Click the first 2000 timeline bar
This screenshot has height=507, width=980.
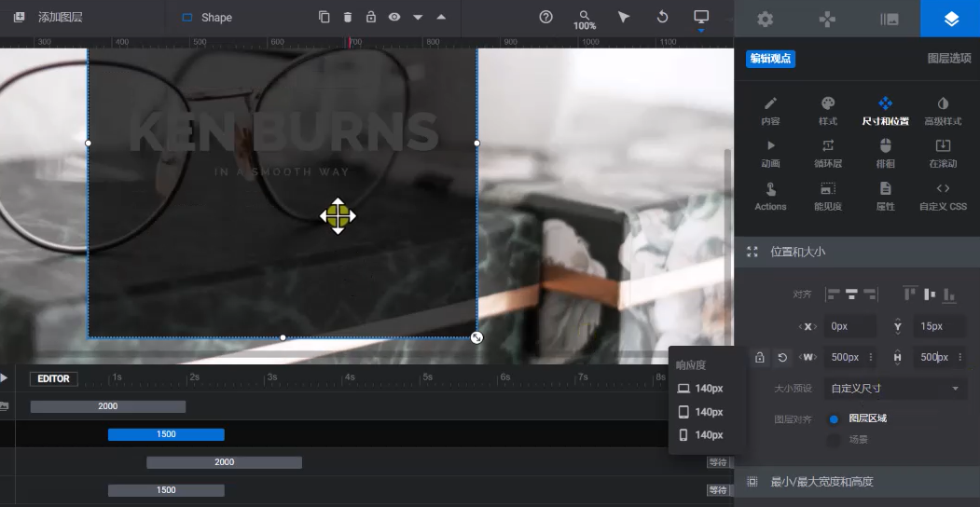pos(108,406)
